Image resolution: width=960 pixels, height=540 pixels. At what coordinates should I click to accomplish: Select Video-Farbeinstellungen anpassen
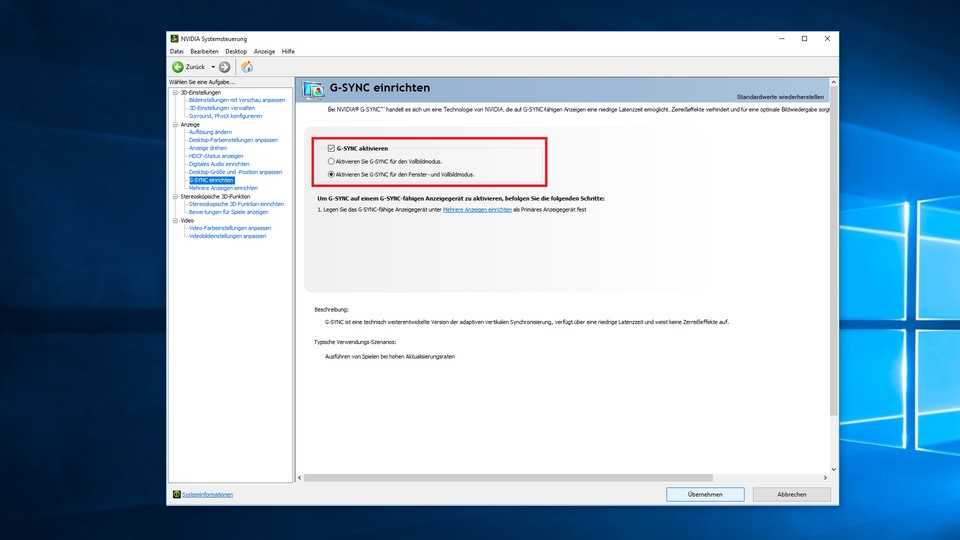230,228
